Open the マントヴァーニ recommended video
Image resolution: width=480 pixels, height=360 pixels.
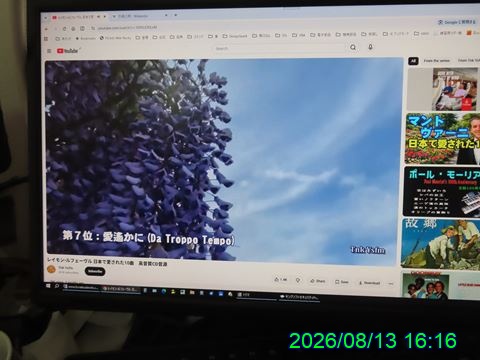coord(443,138)
